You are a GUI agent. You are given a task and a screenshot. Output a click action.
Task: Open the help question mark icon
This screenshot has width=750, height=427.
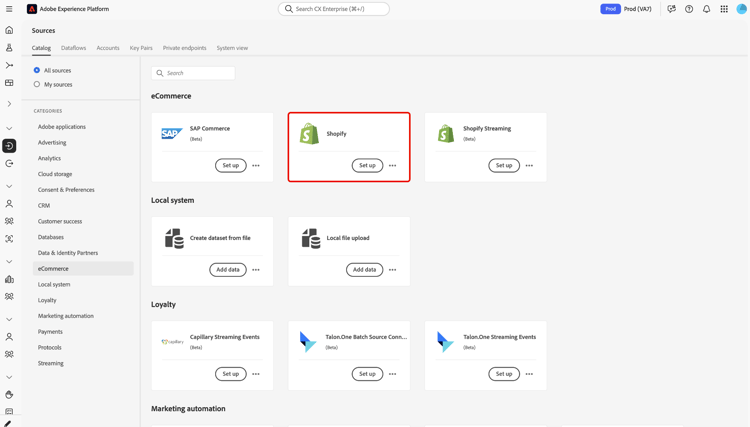coord(689,9)
